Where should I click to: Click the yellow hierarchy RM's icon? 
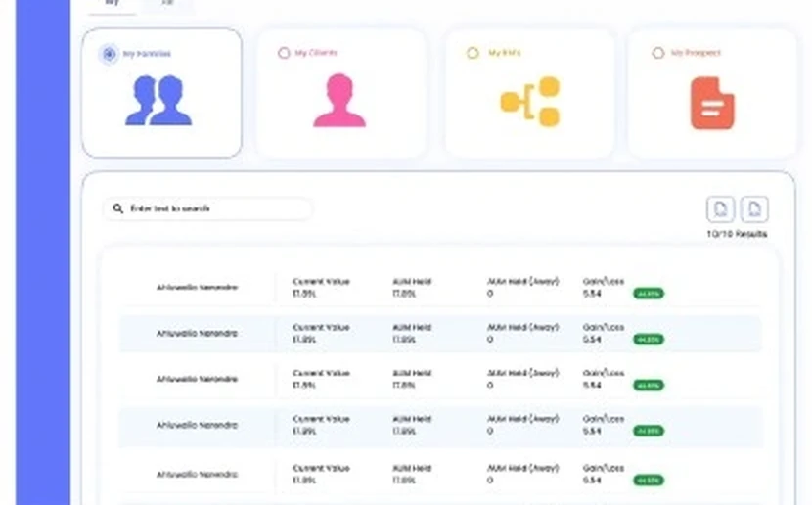point(530,102)
